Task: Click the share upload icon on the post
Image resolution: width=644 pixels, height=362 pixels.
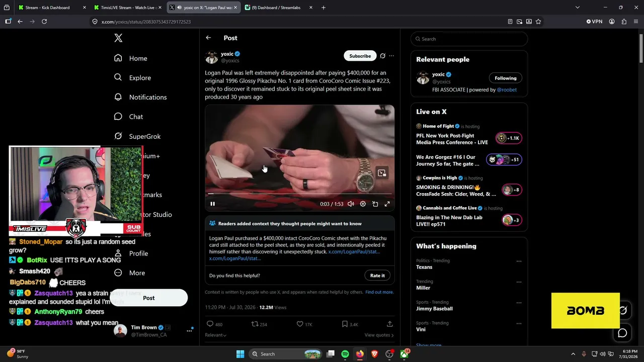Action: 390,324
